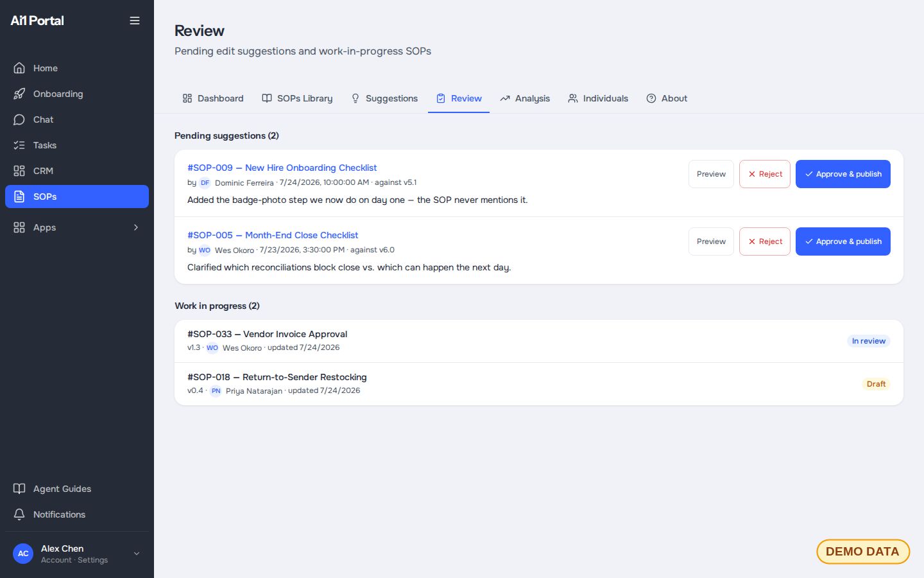The height and width of the screenshot is (578, 924).
Task: Reject the SOP-009 suggestion
Action: coord(765,174)
